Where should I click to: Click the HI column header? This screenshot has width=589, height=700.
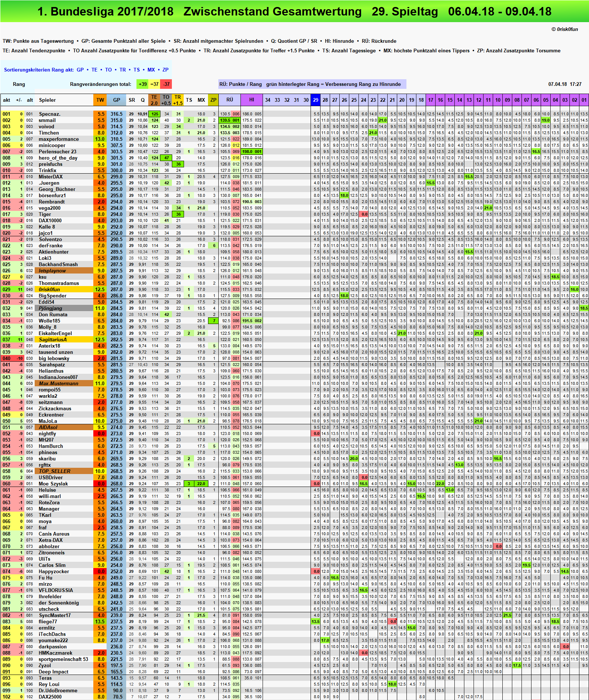(x=252, y=100)
